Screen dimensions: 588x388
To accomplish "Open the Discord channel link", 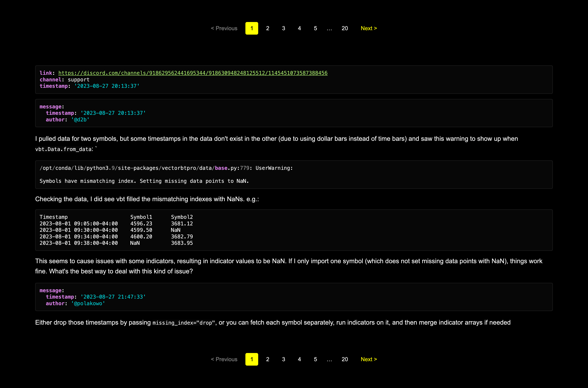I will (193, 73).
